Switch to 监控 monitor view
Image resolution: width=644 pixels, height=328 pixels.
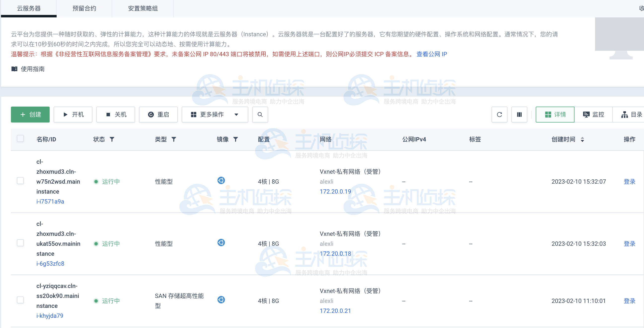593,115
